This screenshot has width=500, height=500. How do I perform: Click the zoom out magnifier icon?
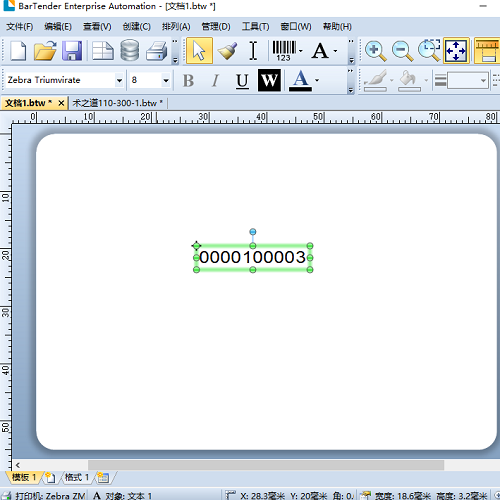(x=402, y=51)
